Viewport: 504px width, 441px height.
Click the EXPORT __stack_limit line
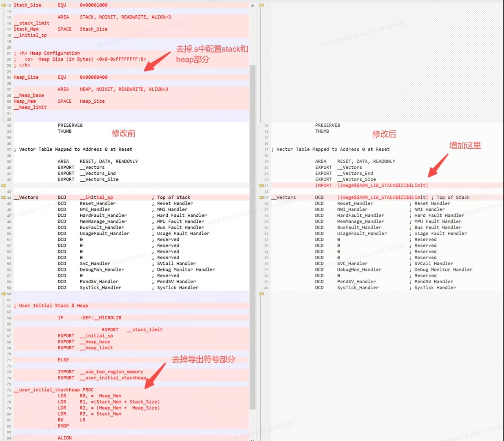pyautogui.click(x=131, y=330)
